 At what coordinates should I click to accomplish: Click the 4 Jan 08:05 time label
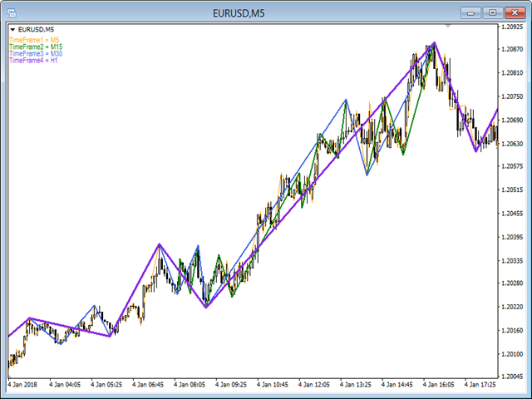190,385
